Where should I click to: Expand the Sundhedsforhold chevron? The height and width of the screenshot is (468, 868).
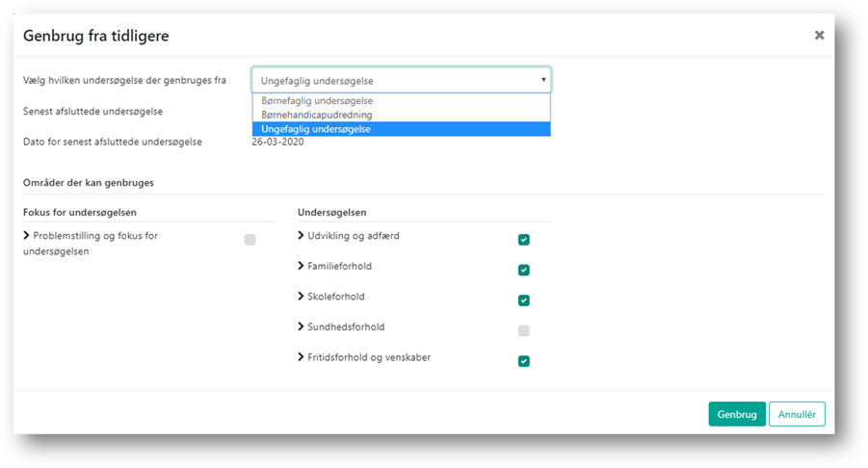tap(301, 327)
